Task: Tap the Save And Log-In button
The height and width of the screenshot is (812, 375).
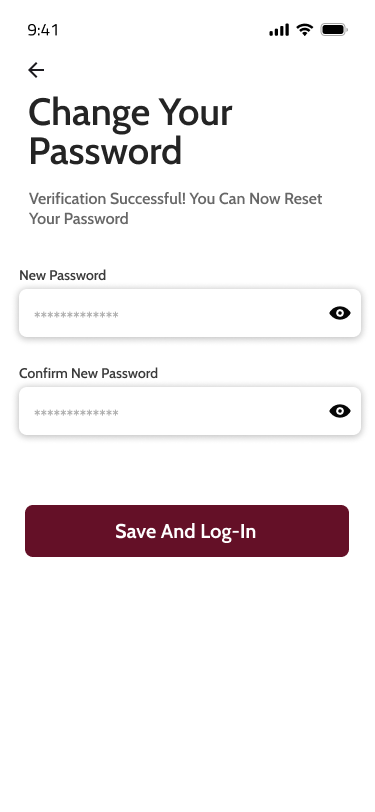Action: [x=187, y=531]
